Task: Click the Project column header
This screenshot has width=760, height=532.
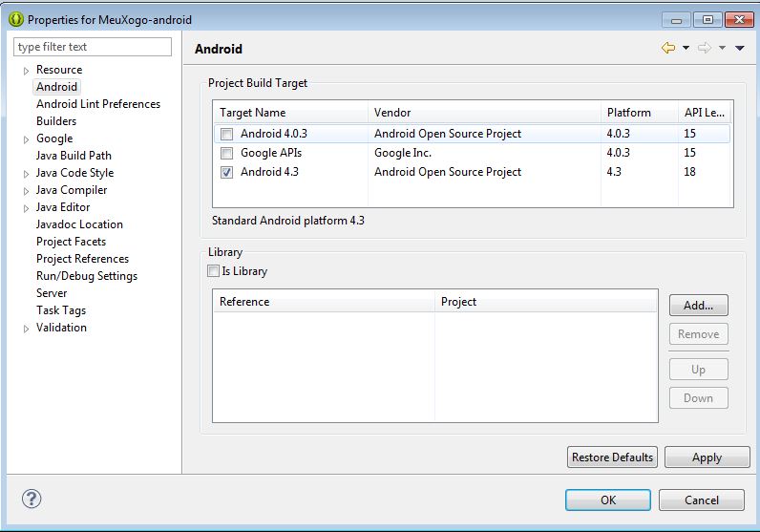Action: click(546, 302)
